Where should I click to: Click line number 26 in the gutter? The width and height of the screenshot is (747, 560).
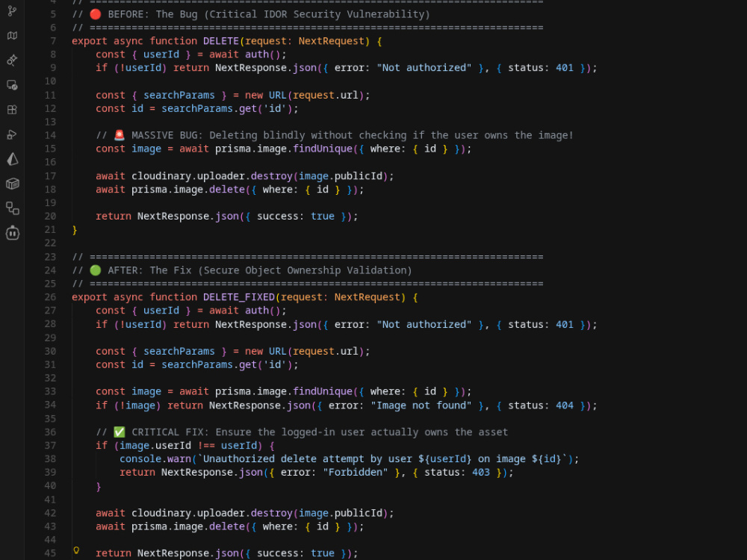coord(50,297)
